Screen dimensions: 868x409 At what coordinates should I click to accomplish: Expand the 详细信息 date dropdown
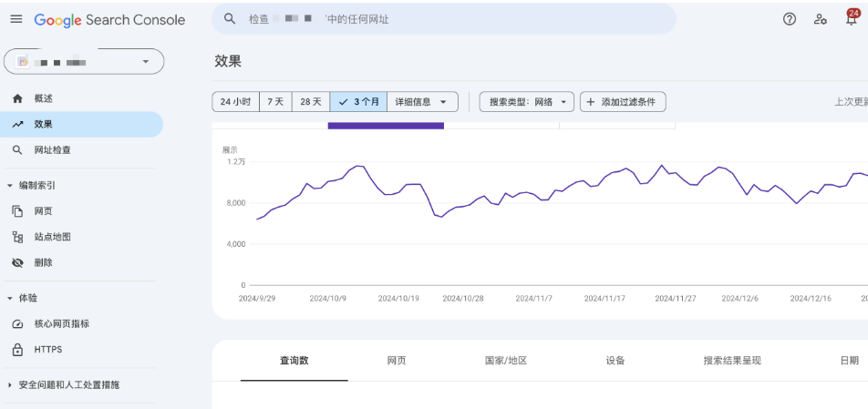click(x=421, y=102)
